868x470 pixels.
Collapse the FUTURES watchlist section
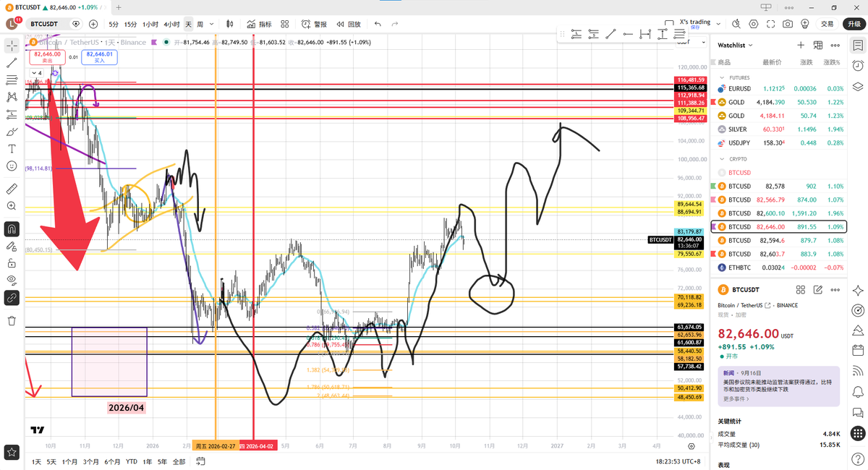(721, 77)
